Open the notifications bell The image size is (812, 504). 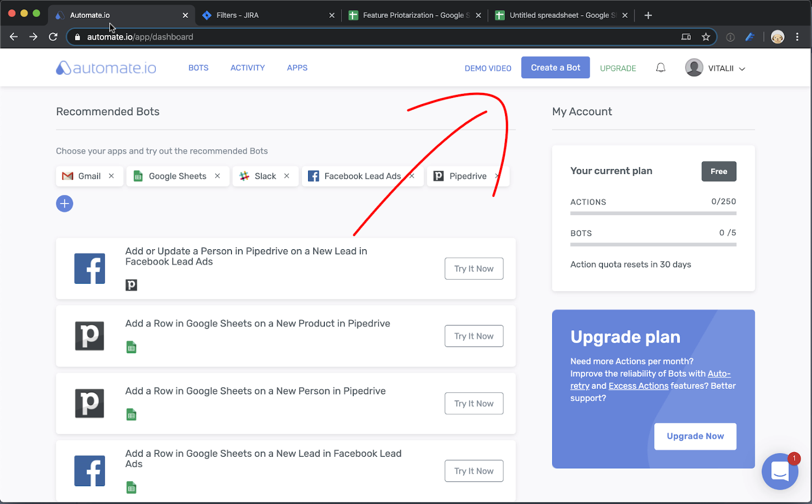[x=660, y=68]
